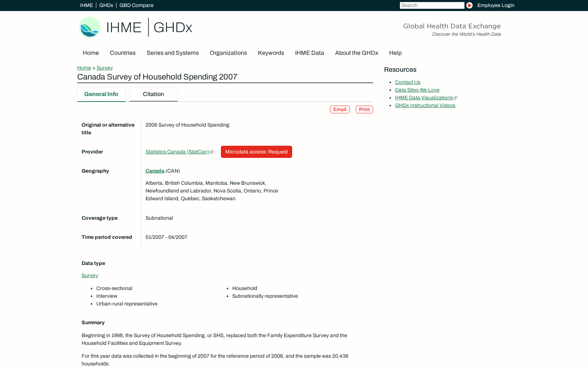Click the Print button
This screenshot has width=588, height=368.
[364, 110]
